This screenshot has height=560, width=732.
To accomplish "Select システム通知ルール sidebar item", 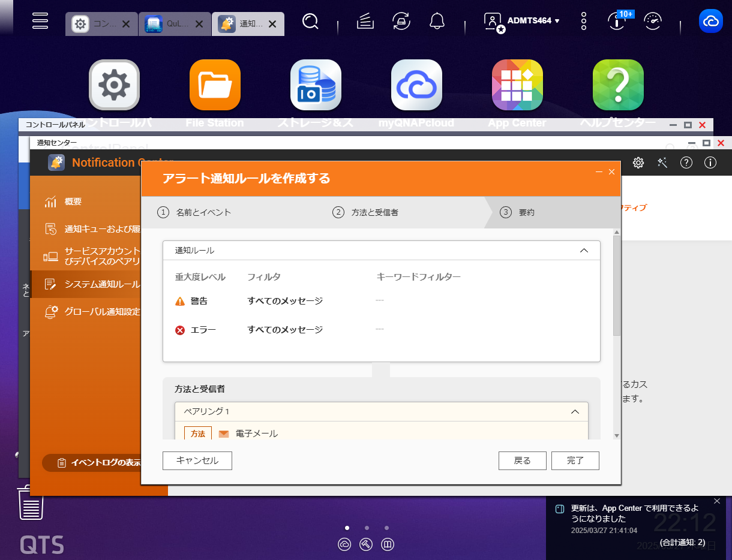I will [85, 284].
